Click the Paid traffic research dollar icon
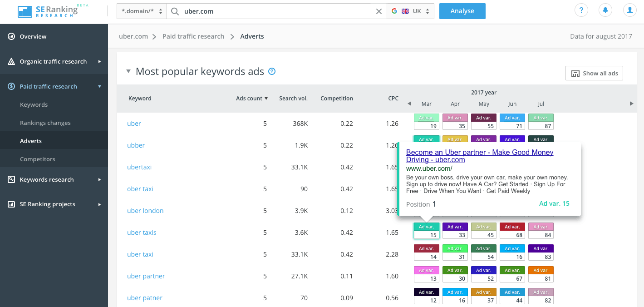Viewport: 644px width, 307px height. tap(11, 86)
